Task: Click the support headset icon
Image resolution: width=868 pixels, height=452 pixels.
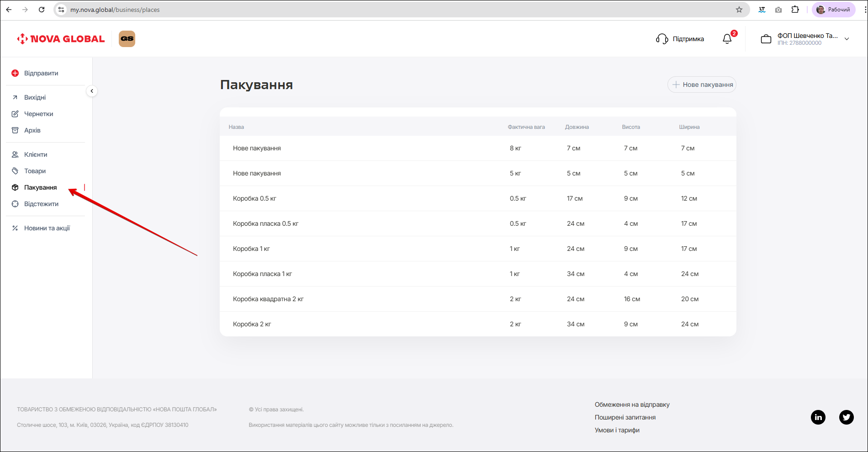Action: pyautogui.click(x=662, y=39)
